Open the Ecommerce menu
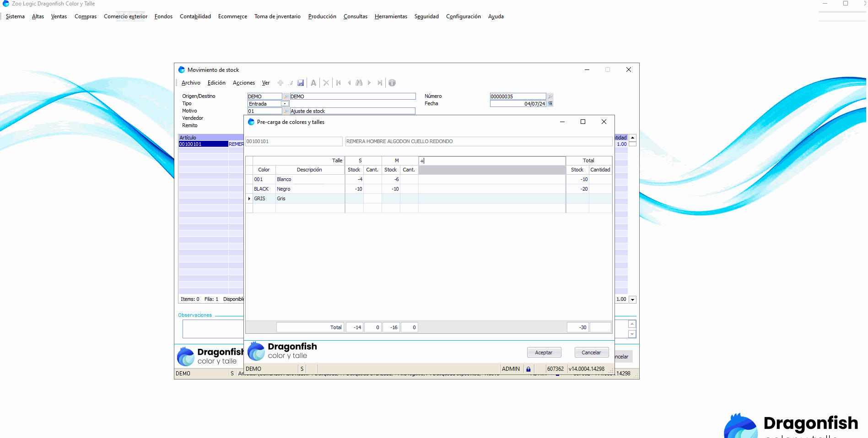 (232, 16)
